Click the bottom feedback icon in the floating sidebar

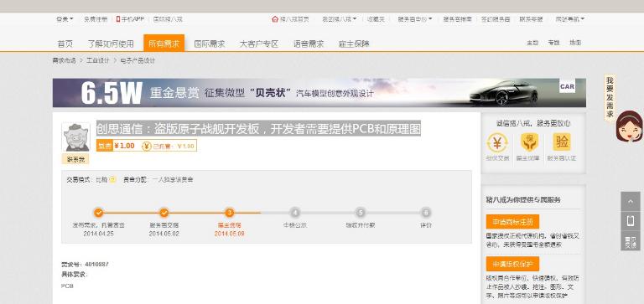coord(631,241)
